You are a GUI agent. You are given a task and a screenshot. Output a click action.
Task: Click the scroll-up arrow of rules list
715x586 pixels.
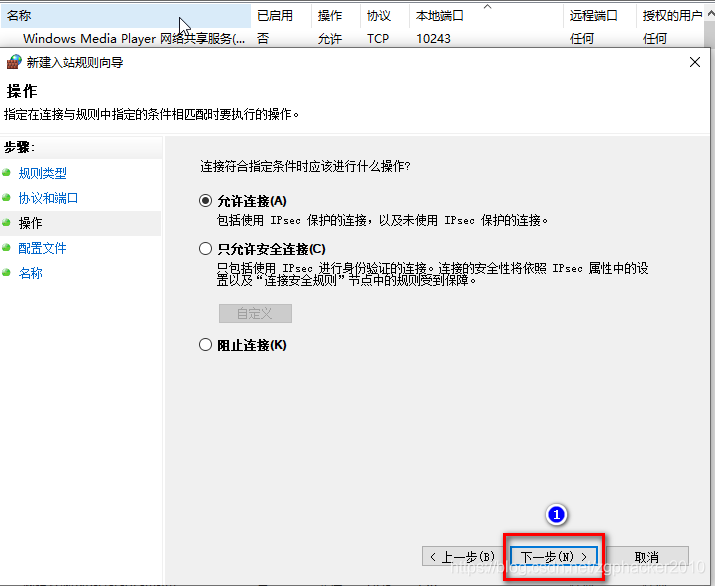[x=710, y=15]
